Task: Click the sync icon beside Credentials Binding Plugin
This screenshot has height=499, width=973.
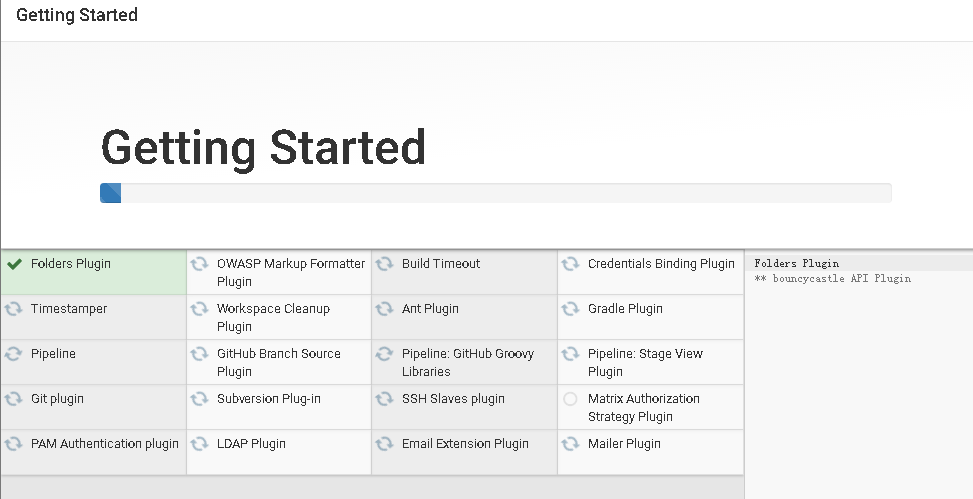Action: 570,264
